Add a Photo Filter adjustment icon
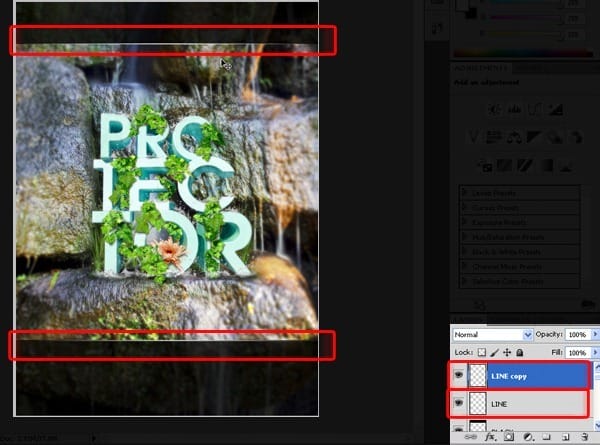600x445 pixels. pyautogui.click(x=556, y=137)
